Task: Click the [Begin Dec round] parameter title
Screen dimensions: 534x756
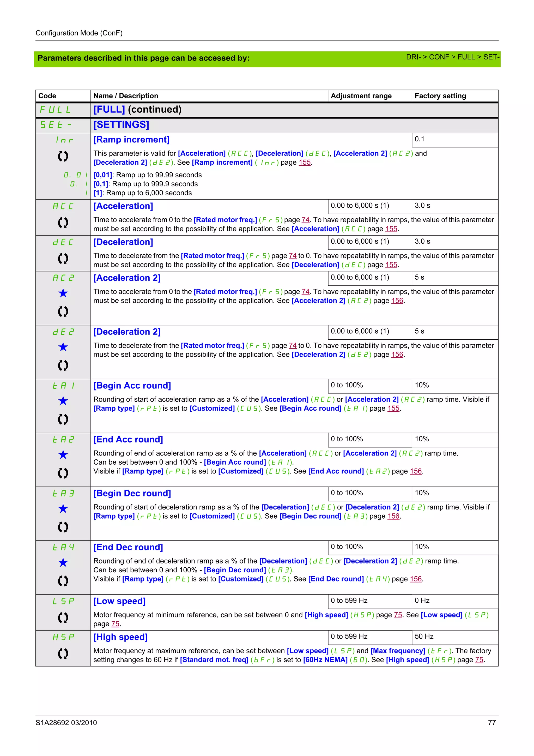Action: pos(132,493)
